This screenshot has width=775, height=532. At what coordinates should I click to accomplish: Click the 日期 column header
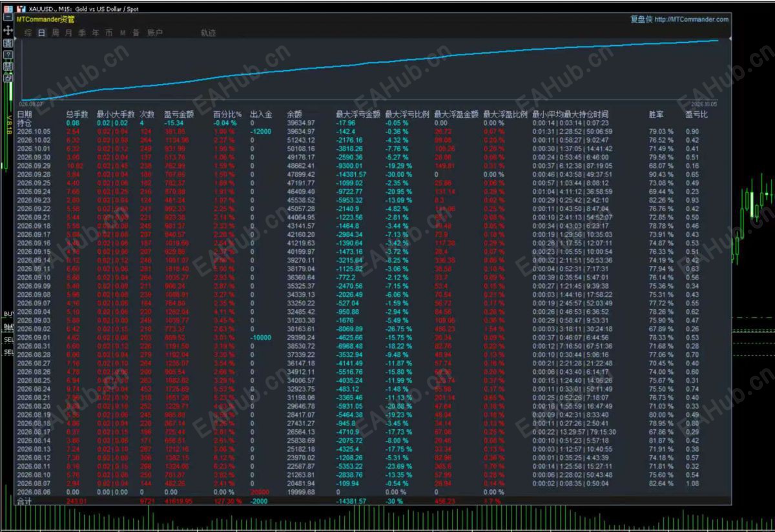click(25, 114)
